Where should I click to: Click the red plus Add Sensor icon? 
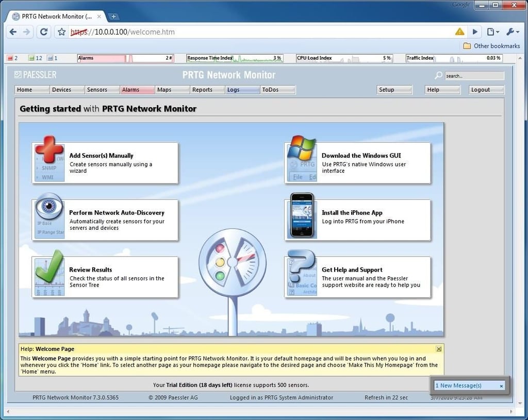pos(49,150)
